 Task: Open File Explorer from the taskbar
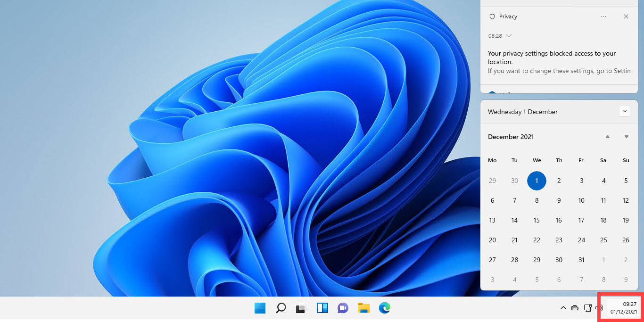tap(363, 308)
